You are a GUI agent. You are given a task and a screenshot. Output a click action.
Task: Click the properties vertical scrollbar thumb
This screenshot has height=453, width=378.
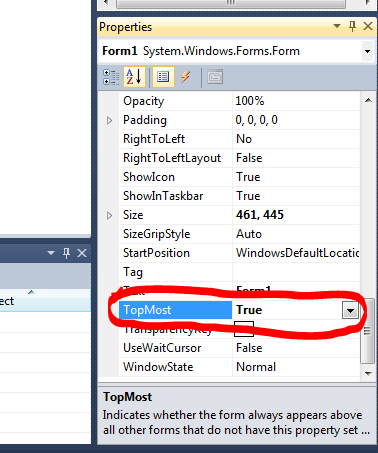[x=368, y=331]
